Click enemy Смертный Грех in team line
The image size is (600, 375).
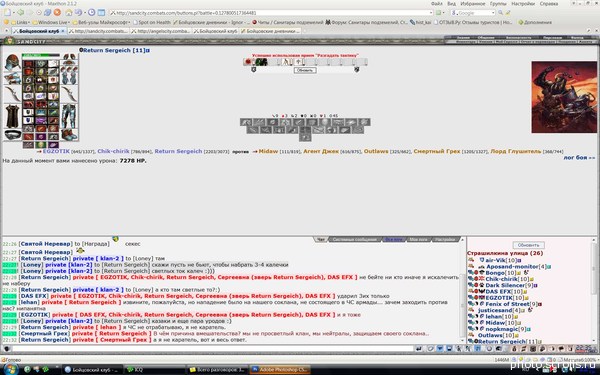click(437, 152)
